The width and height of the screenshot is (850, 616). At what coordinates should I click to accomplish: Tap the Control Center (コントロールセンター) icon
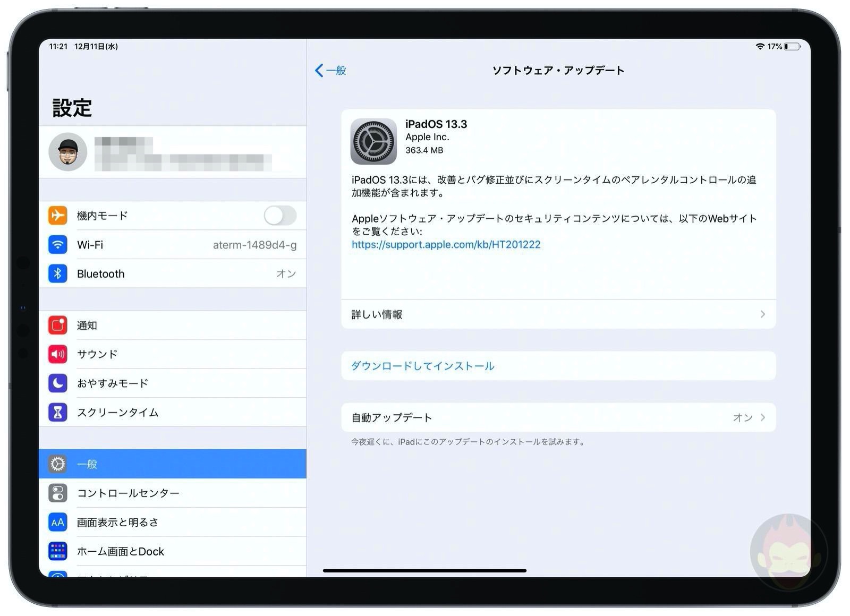[58, 493]
